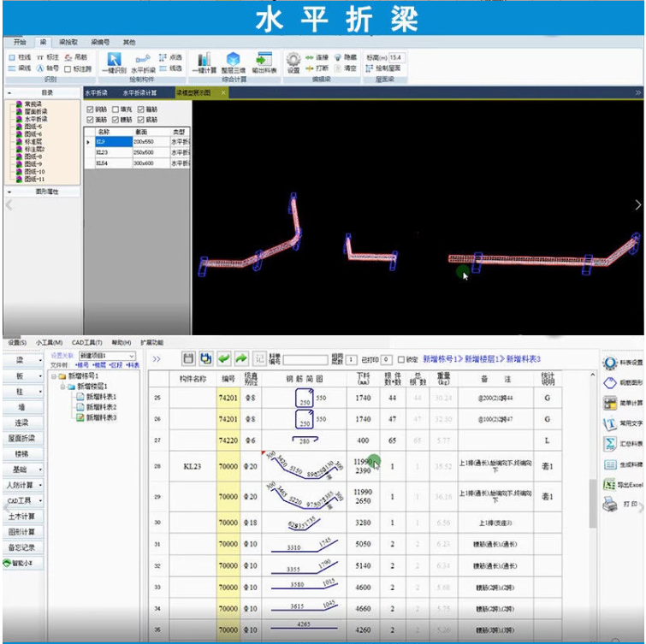The width and height of the screenshot is (646, 644).
Task: Open the 新建项目1 dropdown
Action: point(132,355)
